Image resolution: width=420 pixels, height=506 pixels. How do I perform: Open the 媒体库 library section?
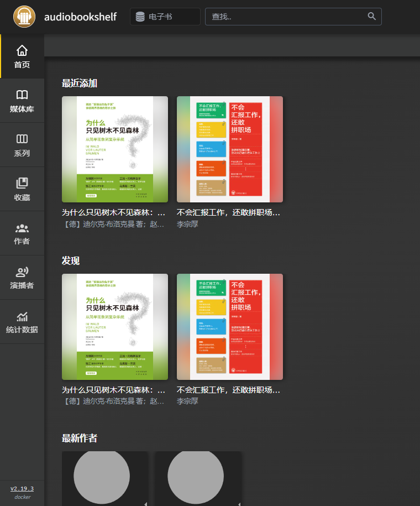[x=22, y=101]
